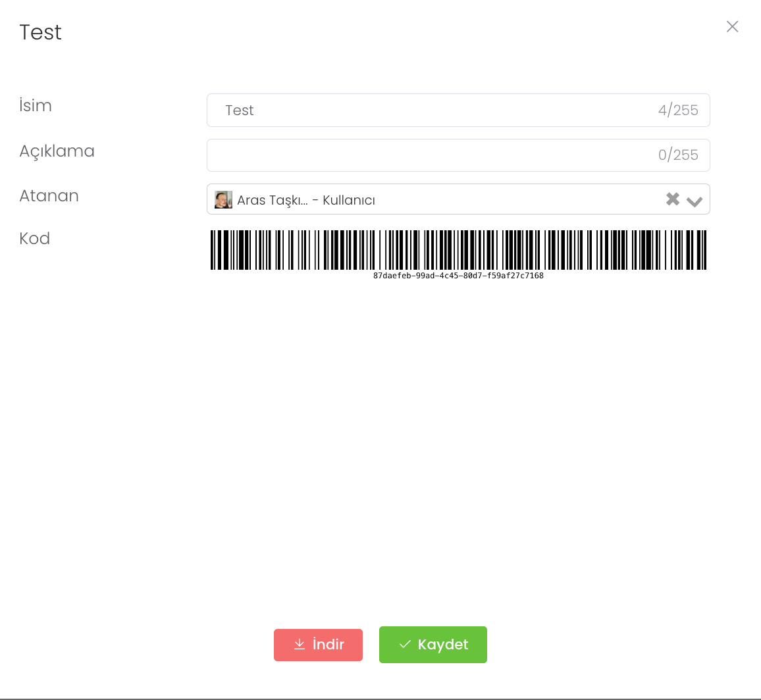Focus the İsim text field
Viewport: 761px width, 700px height.
pos(434,111)
